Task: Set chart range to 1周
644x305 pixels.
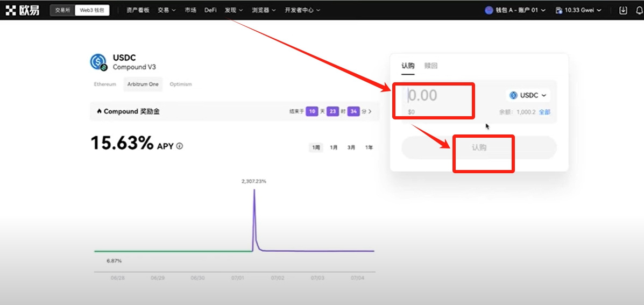Action: pos(316,147)
